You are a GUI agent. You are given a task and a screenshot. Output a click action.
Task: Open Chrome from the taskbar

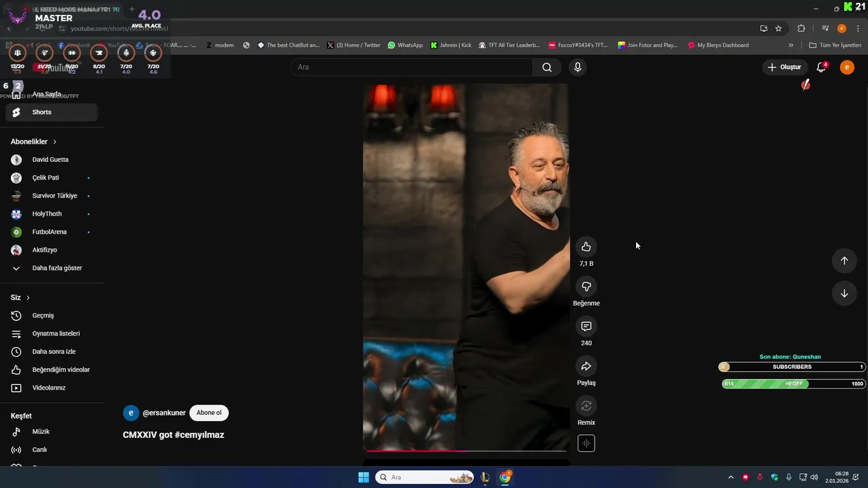tap(505, 477)
